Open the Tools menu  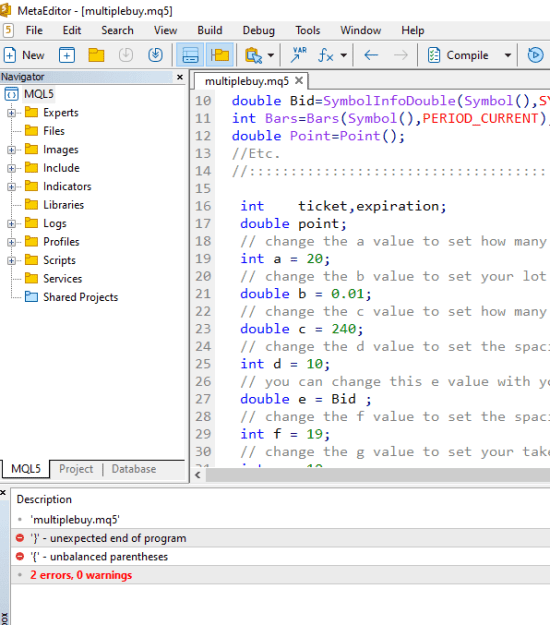(308, 30)
